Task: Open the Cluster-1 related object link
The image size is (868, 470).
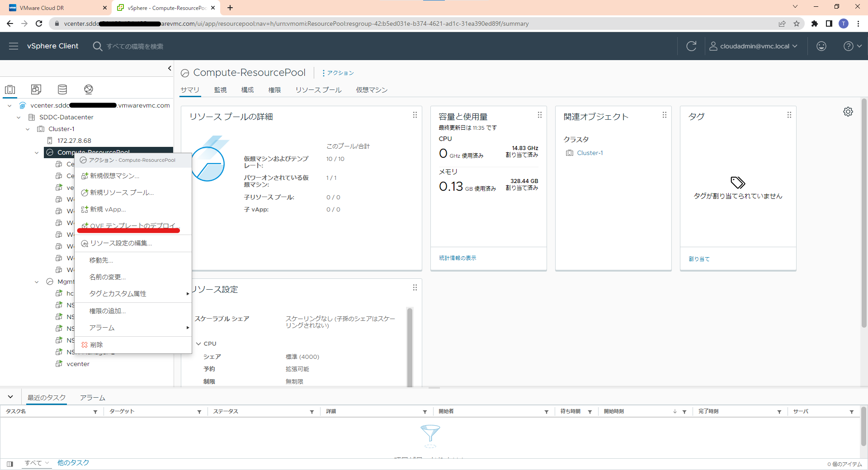Action: pos(590,153)
